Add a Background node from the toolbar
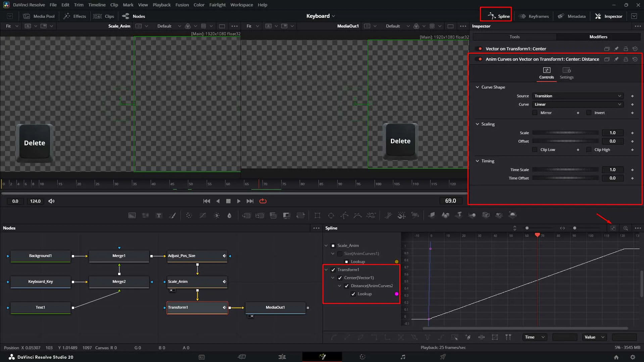The image size is (644, 362). click(x=132, y=215)
